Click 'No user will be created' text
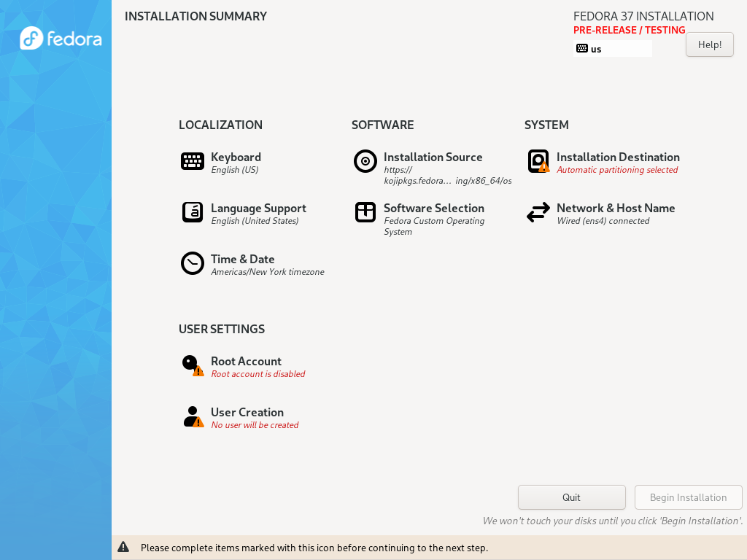This screenshot has height=560, width=747. point(255,425)
